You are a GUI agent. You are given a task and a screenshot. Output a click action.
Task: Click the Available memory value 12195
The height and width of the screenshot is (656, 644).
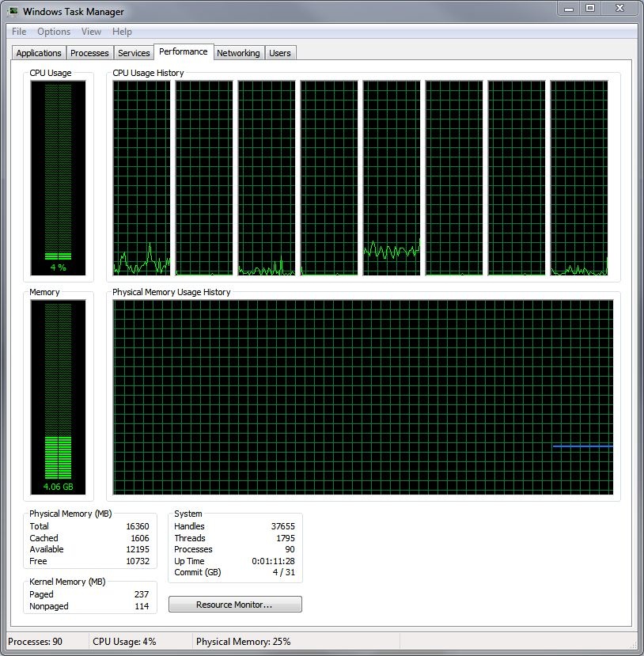(138, 549)
